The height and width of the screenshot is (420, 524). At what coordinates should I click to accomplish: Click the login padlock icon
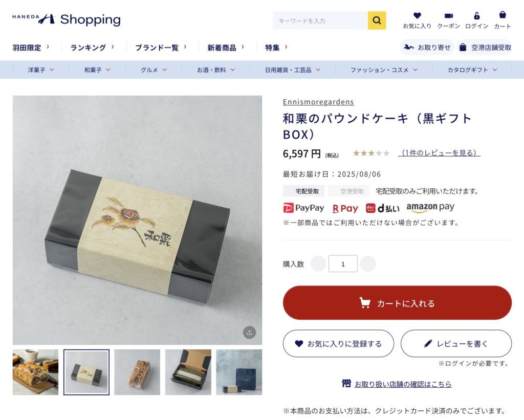tap(476, 16)
